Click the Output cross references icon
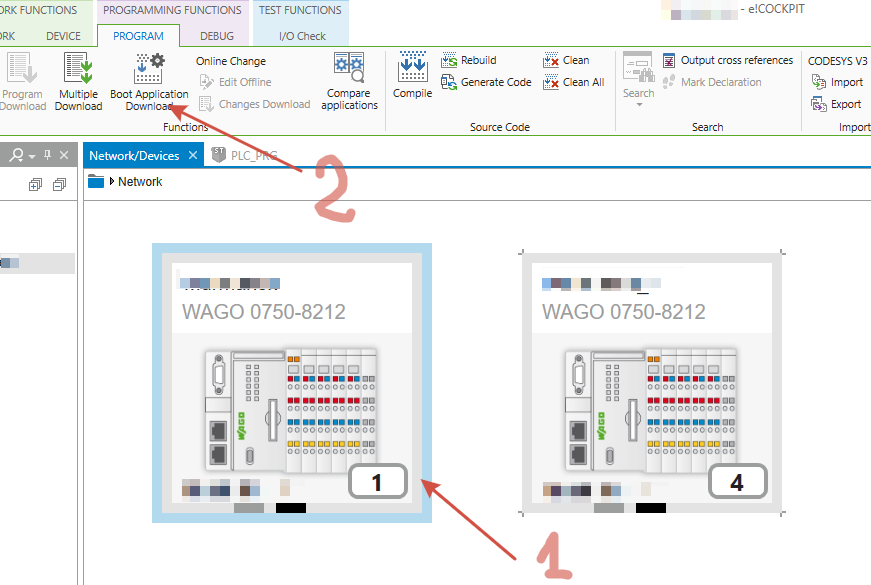The width and height of the screenshot is (871, 585). 669,61
